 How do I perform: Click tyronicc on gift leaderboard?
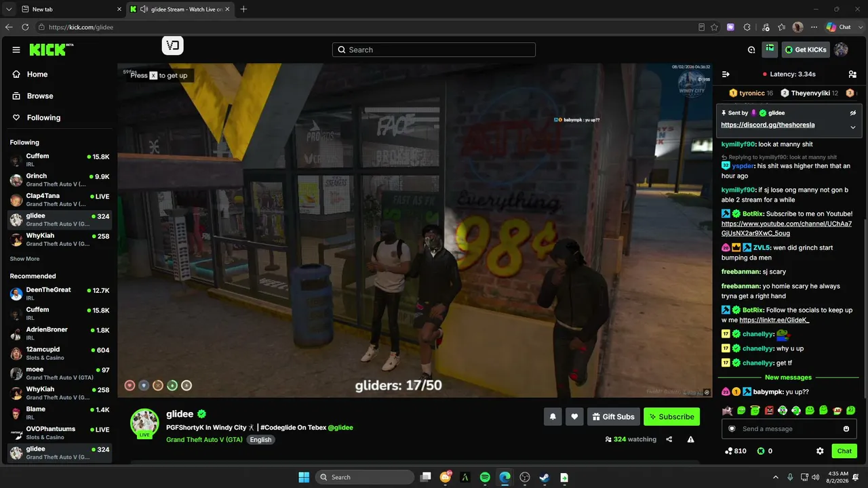point(751,93)
